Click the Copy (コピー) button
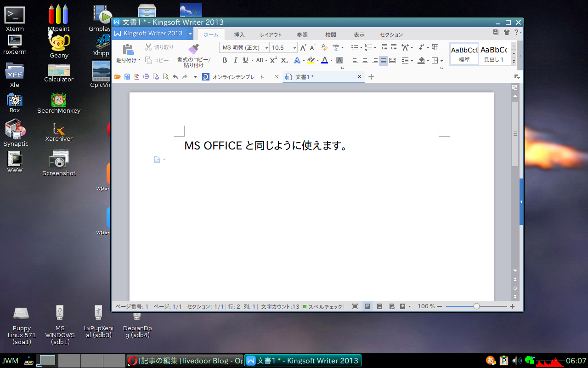This screenshot has width=588, height=368. point(157,60)
